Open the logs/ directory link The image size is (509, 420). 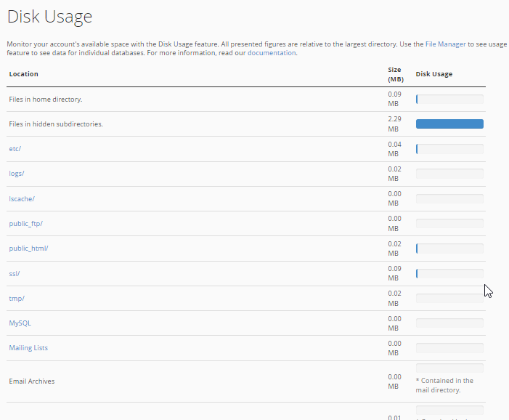(x=17, y=174)
